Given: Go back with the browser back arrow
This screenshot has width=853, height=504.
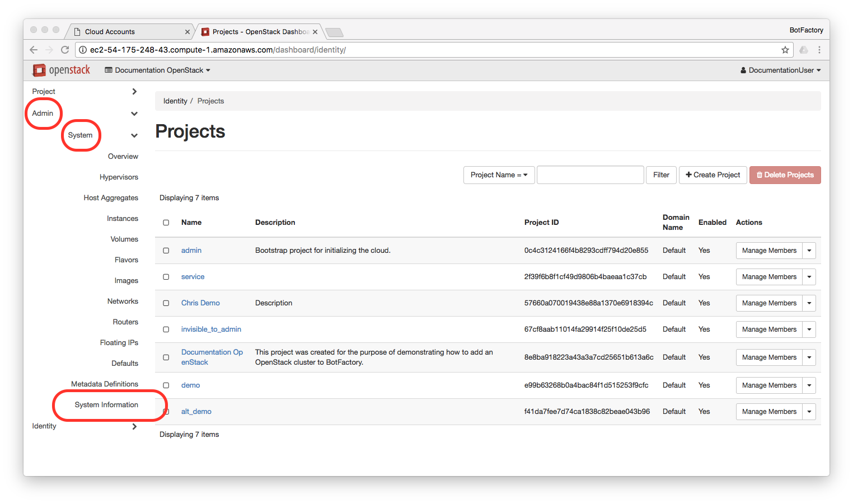Looking at the screenshot, I should point(34,50).
